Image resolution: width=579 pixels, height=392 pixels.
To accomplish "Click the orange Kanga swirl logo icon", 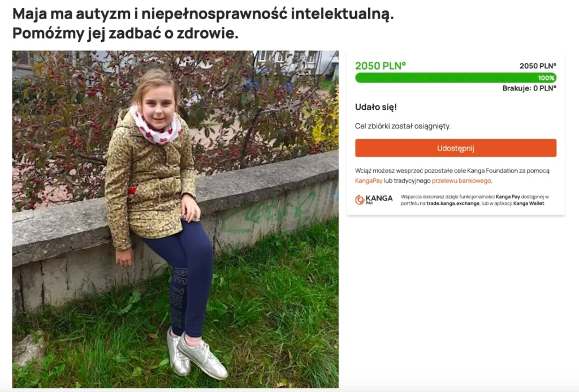I will click(x=360, y=200).
